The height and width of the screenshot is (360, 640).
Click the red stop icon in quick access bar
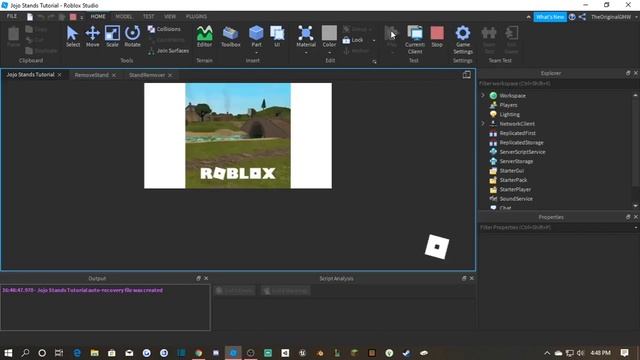click(x=73, y=17)
